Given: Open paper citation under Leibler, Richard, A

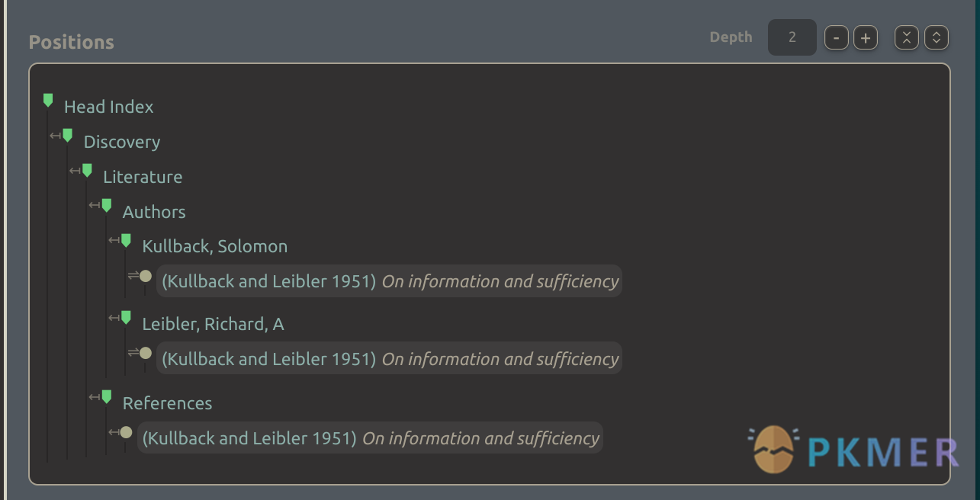Looking at the screenshot, I should pyautogui.click(x=389, y=359).
